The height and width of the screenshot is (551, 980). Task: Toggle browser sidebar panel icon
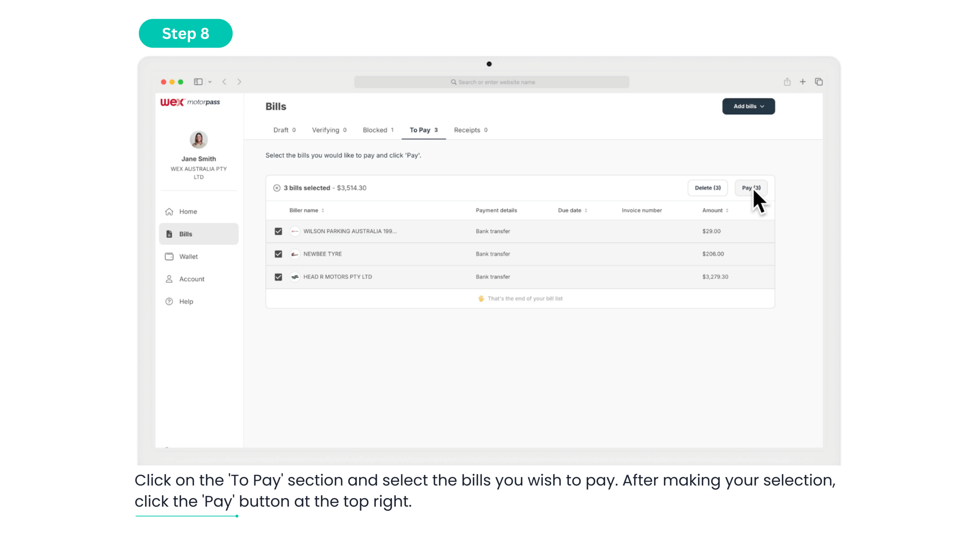coord(198,82)
